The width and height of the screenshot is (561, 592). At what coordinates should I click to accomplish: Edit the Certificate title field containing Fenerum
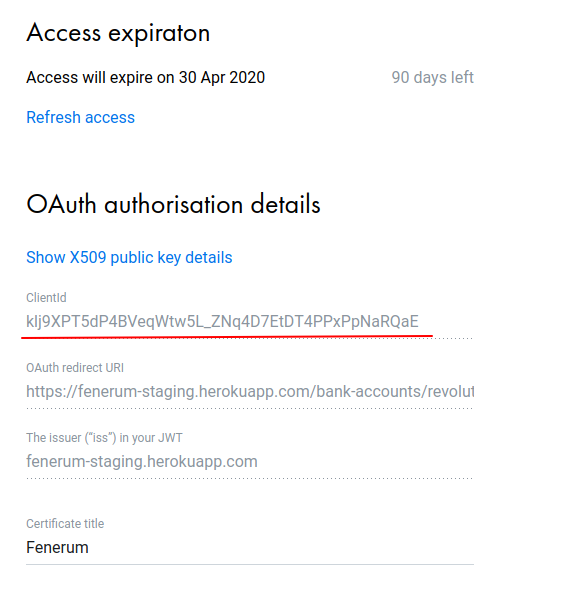point(250,547)
